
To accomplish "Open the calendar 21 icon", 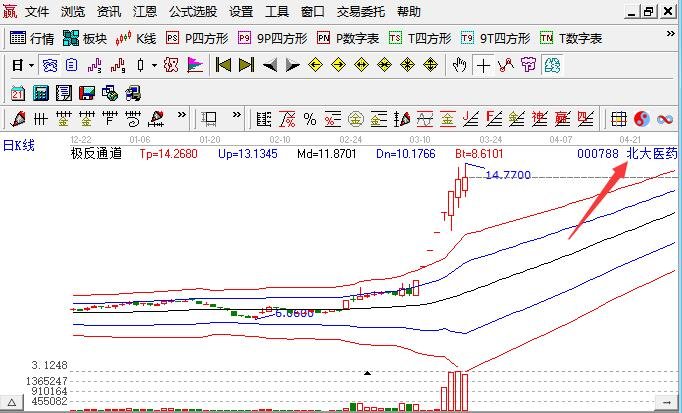I will (18, 93).
